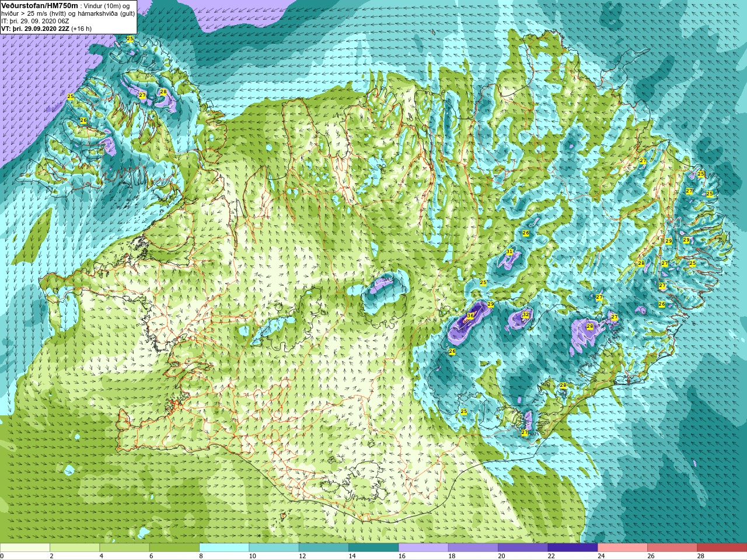Click the 6–8 m/s olive green legend swatch
This screenshot has height=560, width=747.
coord(174,548)
